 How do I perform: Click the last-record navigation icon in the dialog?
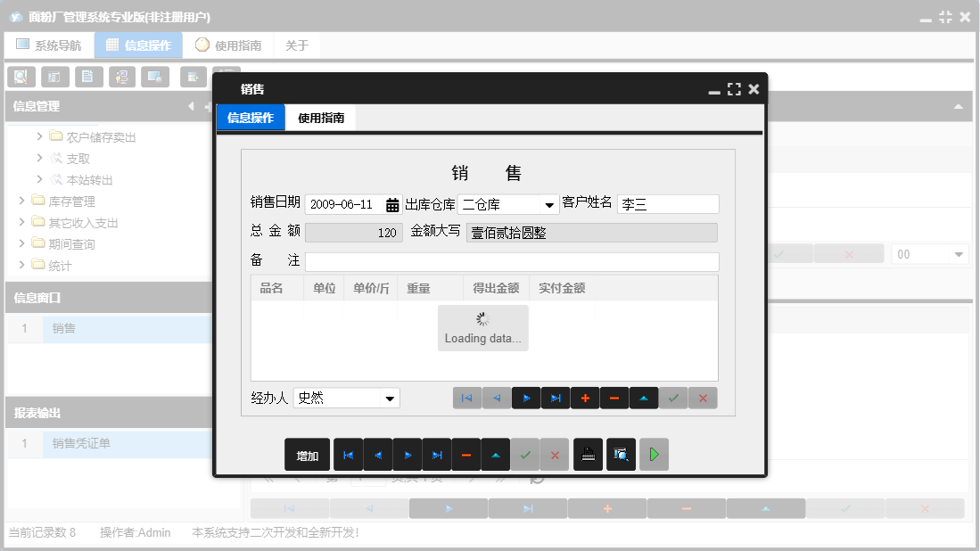tap(437, 454)
